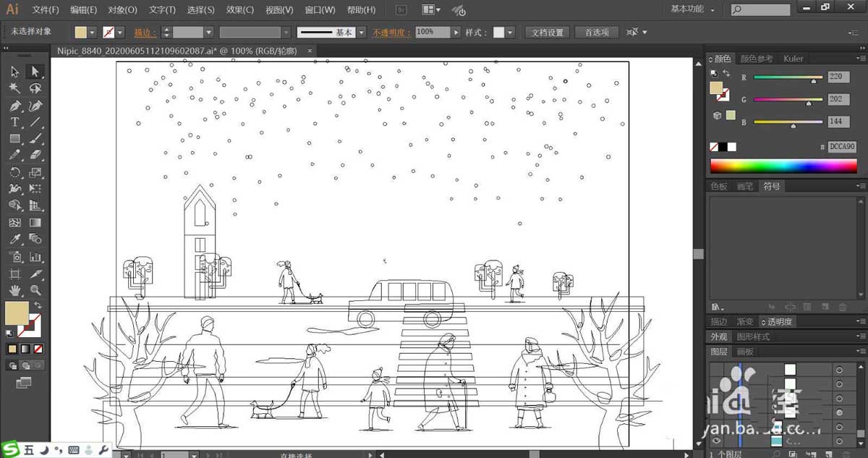Viewport: 868px width, 458px height.
Task: Open the Color panel flyout menu
Action: pyautogui.click(x=860, y=59)
